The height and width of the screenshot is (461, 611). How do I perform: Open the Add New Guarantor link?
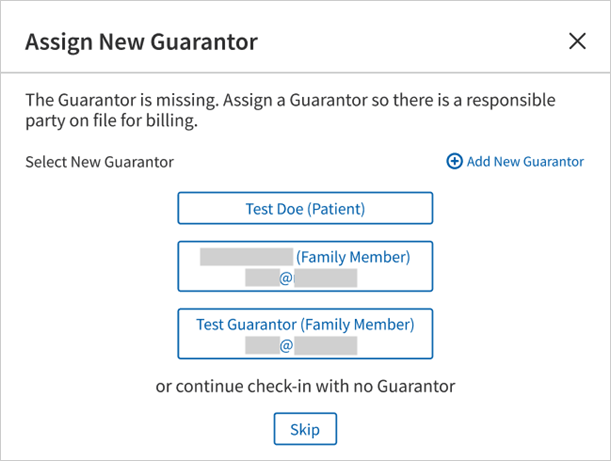click(x=525, y=161)
